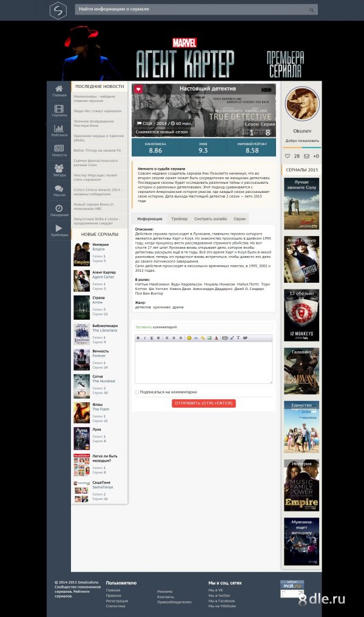Pick the font color tool in comment editor
Viewport: 364px width, 617px height.
point(217,338)
